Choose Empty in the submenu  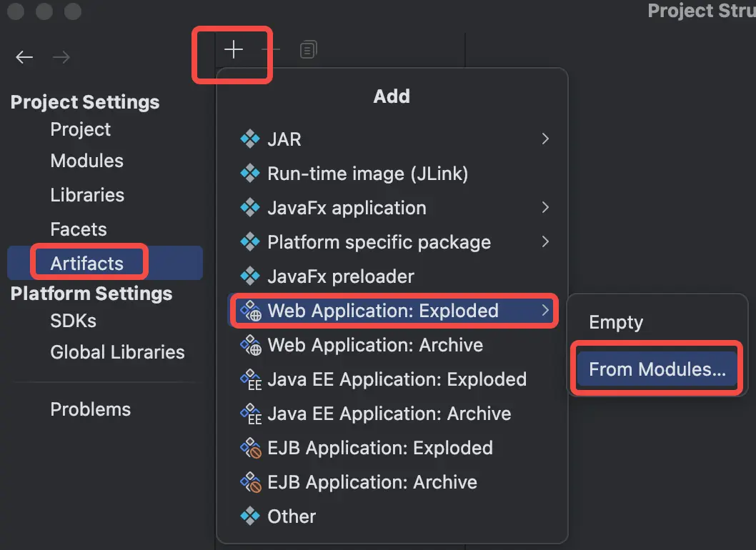click(657, 322)
